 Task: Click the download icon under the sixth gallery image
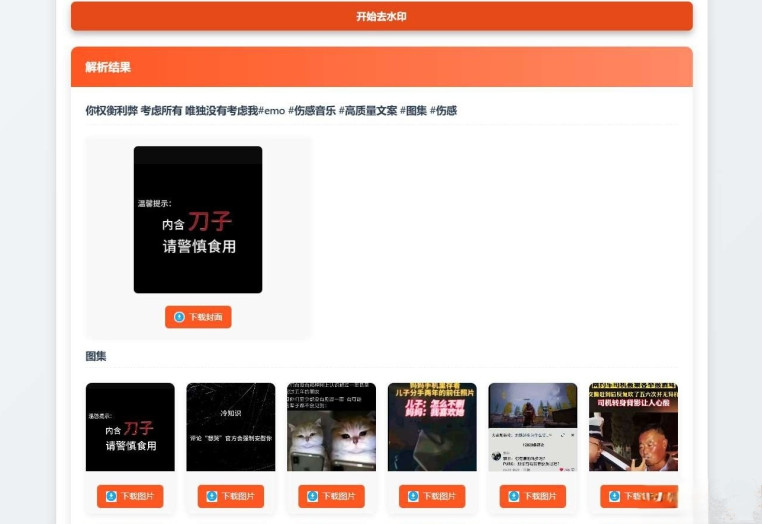(614, 496)
